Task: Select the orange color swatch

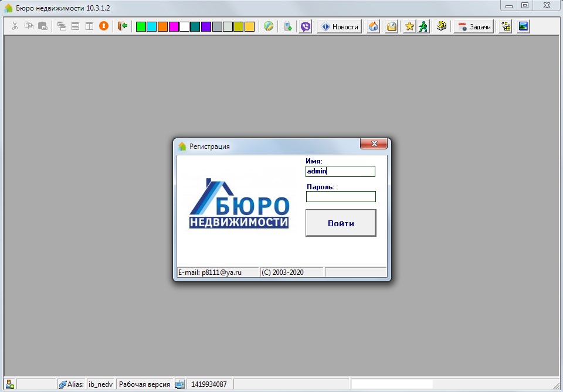Action: click(162, 26)
